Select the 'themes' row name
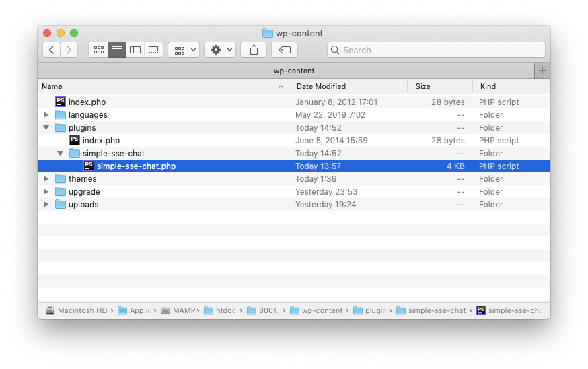The width and height of the screenshot is (588, 369). pos(83,178)
